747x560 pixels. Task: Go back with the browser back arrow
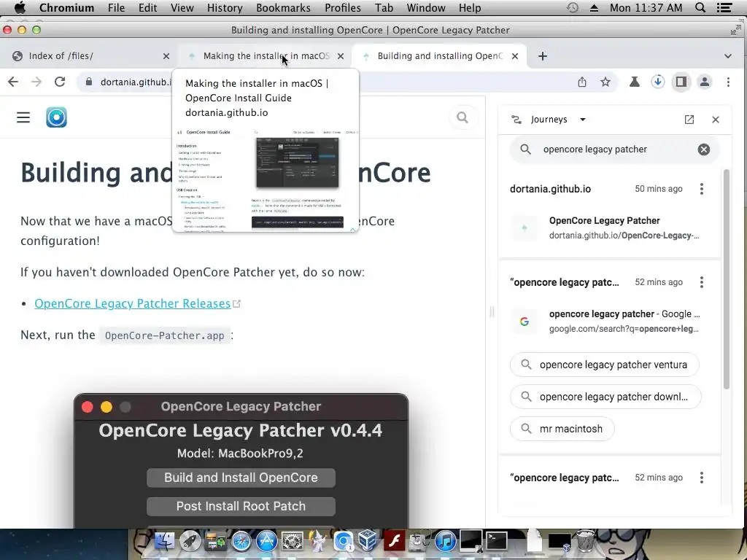pyautogui.click(x=13, y=82)
